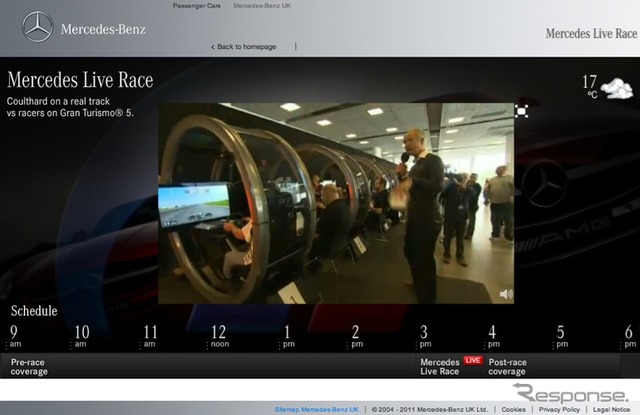Click the live race video stream
Image resolution: width=640 pixels, height=415 pixels.
336,203
